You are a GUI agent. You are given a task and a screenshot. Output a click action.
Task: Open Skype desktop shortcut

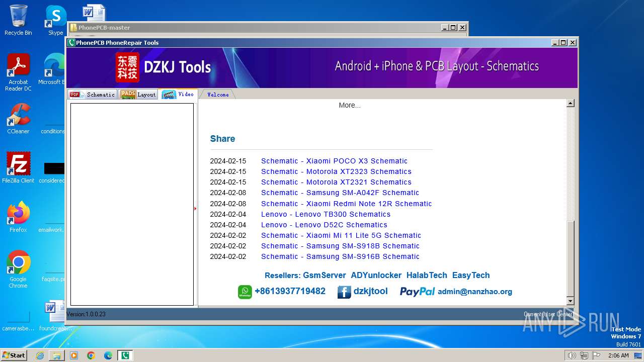click(x=56, y=20)
